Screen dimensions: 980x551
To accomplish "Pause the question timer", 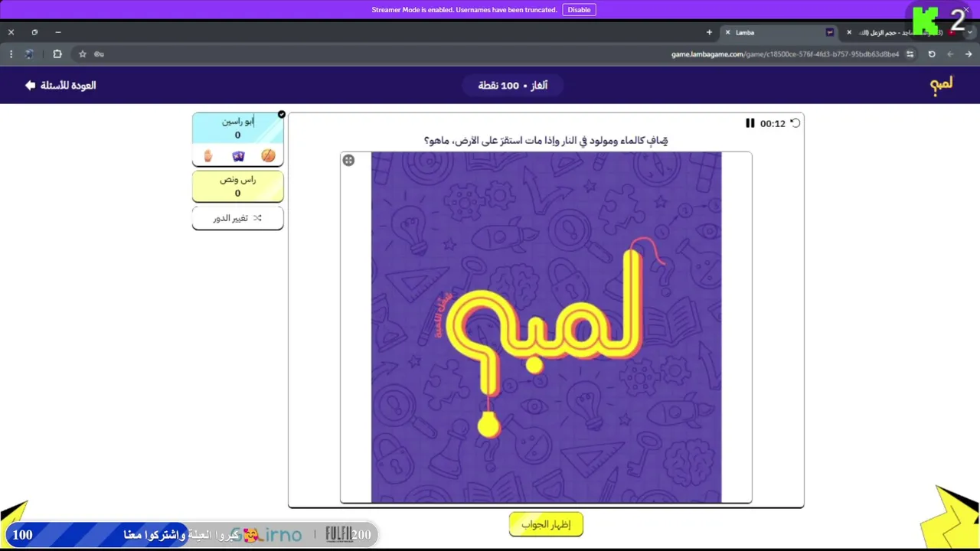I will (750, 123).
